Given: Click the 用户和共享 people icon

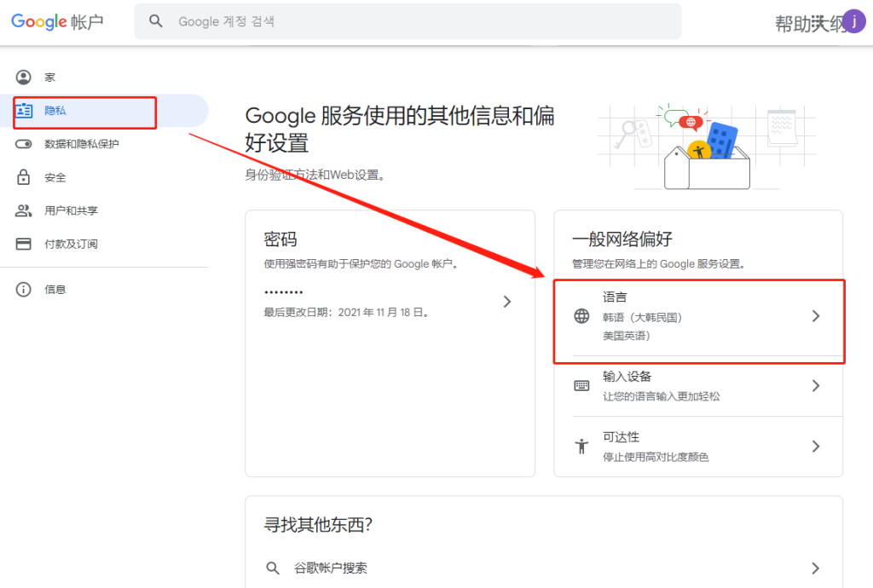Looking at the screenshot, I should point(23,210).
